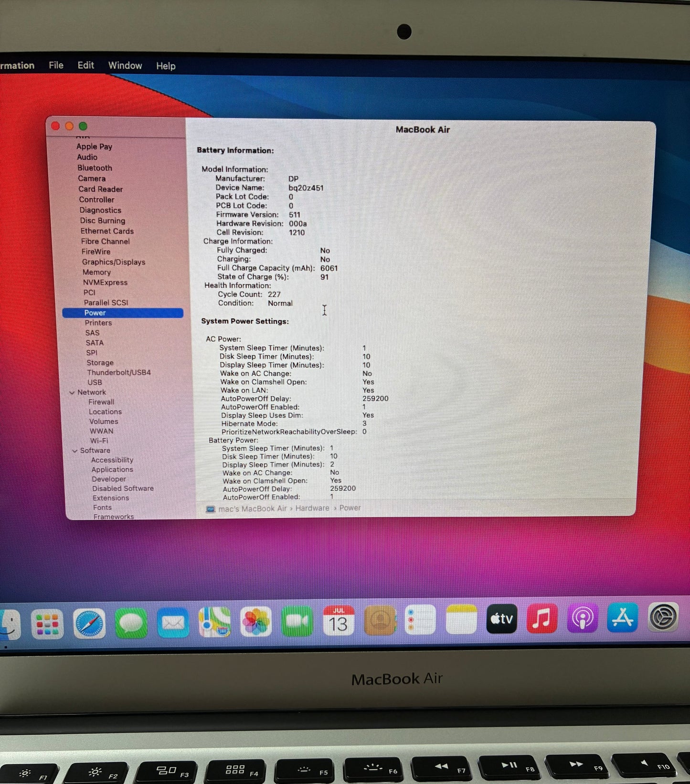Image resolution: width=690 pixels, height=784 pixels.
Task: Click Power in path bar
Action: [x=350, y=508]
